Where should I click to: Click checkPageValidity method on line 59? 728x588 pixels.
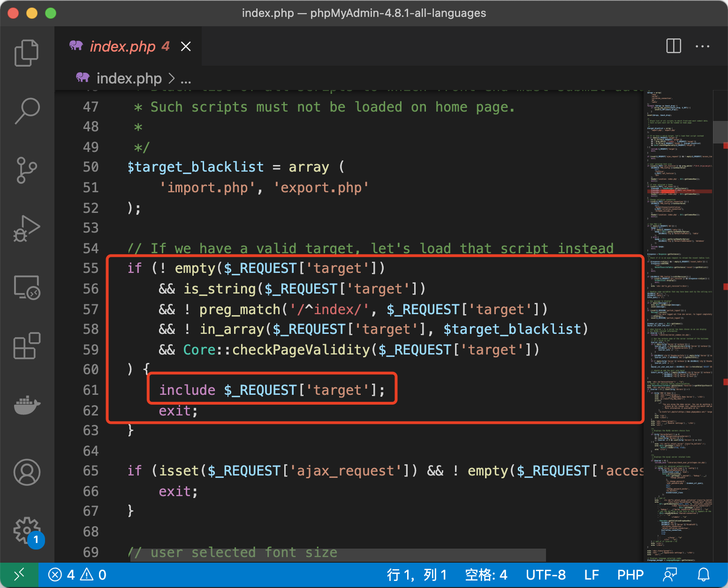pyautogui.click(x=301, y=350)
